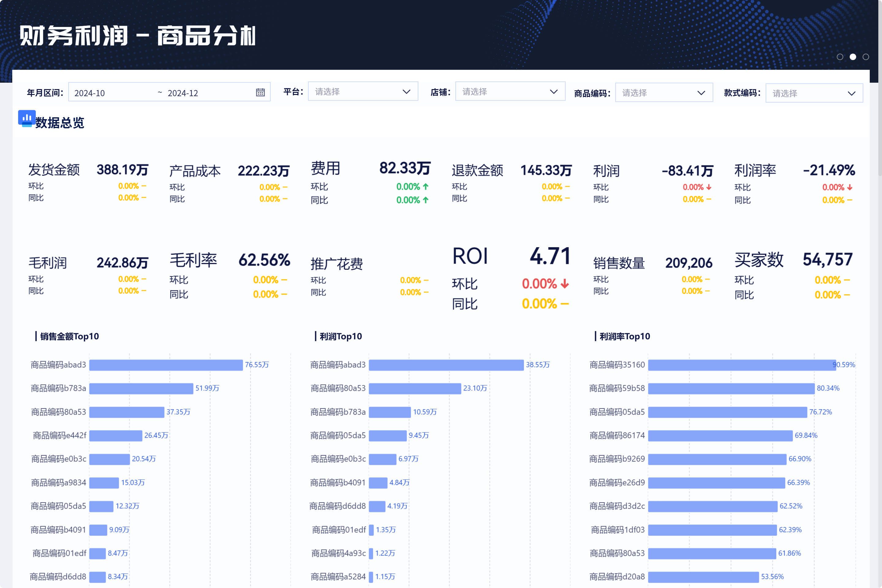Click label 商品编码d3d2c in the margin chart
The image size is (882, 588).
617,506
